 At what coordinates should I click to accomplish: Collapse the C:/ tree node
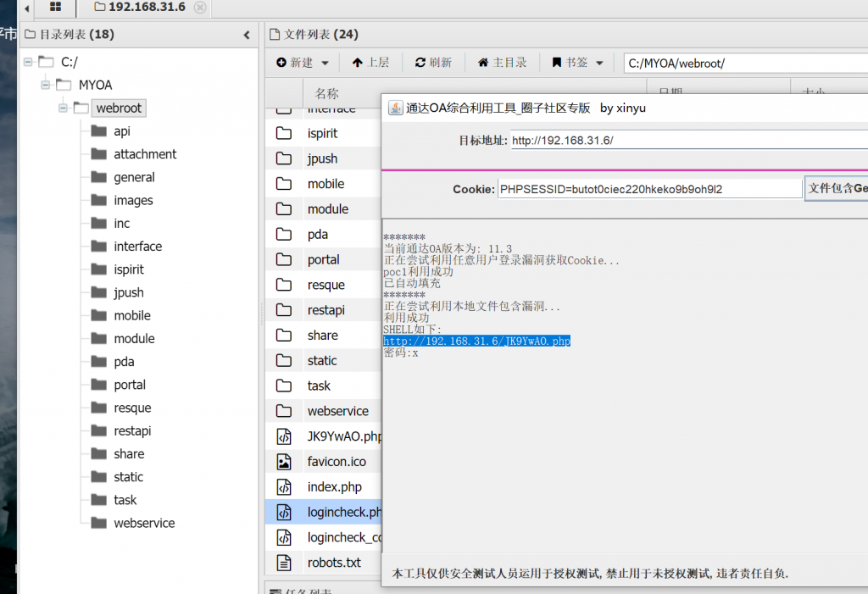click(x=28, y=62)
